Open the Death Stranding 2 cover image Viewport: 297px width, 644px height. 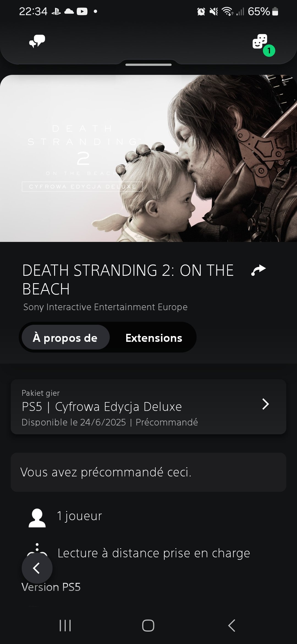pos(148,158)
